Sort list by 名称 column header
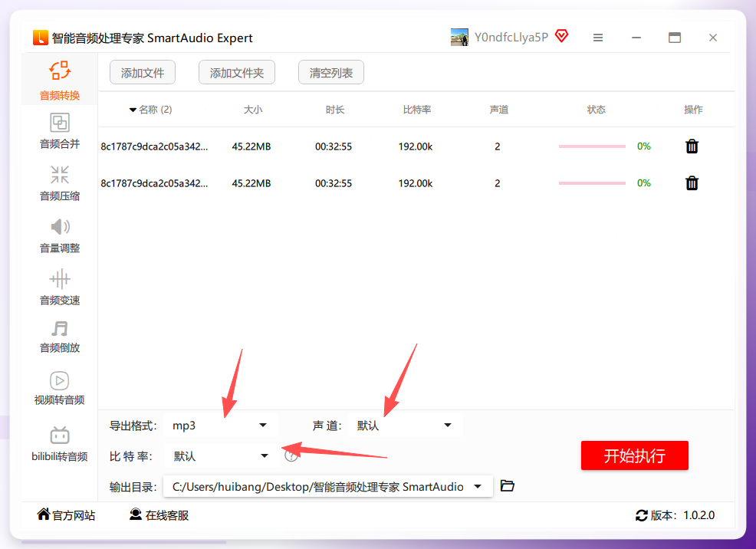 coord(151,110)
